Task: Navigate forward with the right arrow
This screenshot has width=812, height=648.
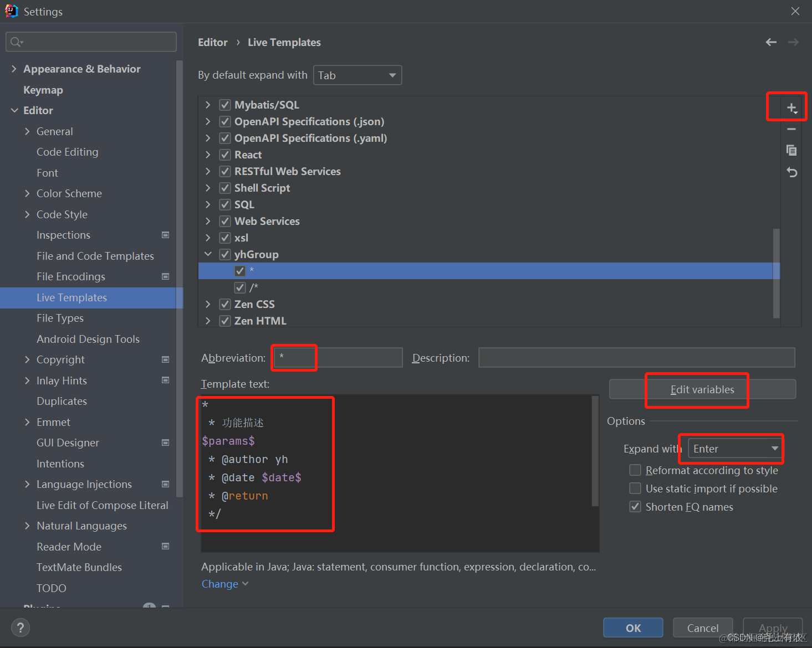Action: click(x=794, y=42)
